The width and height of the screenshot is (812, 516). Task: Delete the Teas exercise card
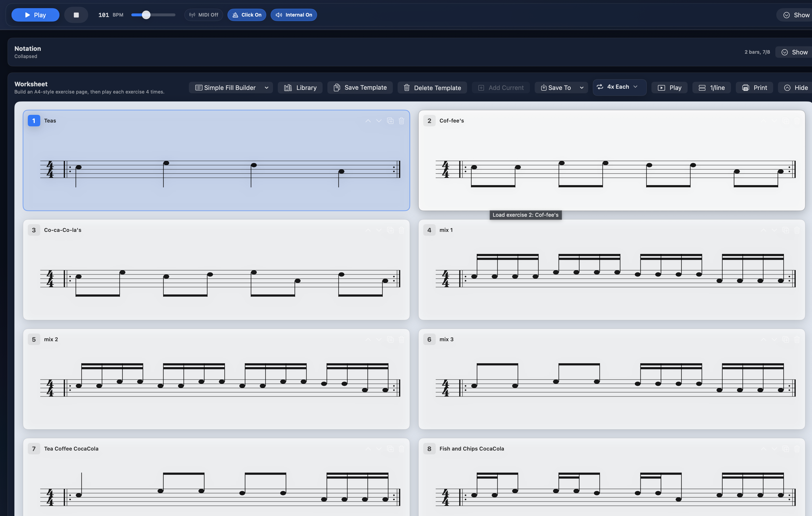click(x=401, y=121)
